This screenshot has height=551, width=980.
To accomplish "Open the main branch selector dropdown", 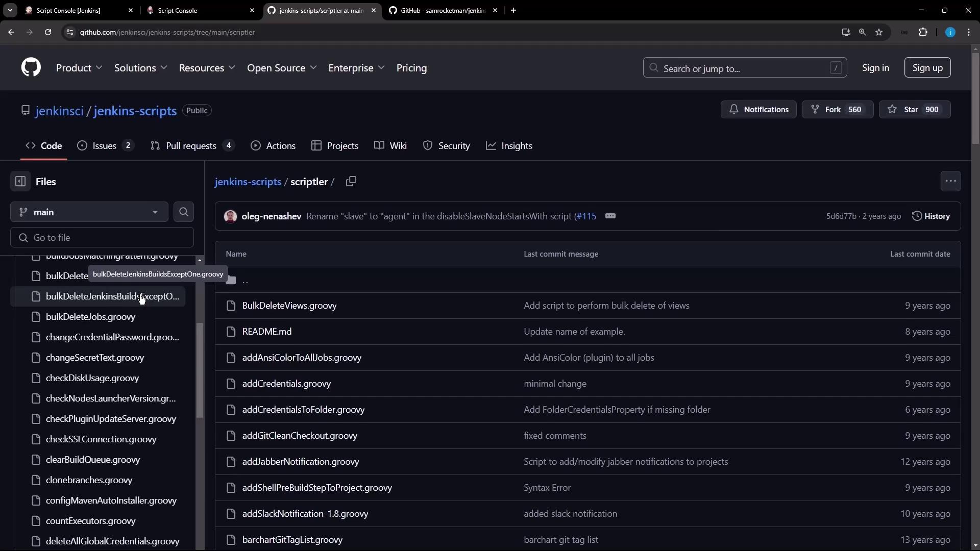I will [x=89, y=212].
